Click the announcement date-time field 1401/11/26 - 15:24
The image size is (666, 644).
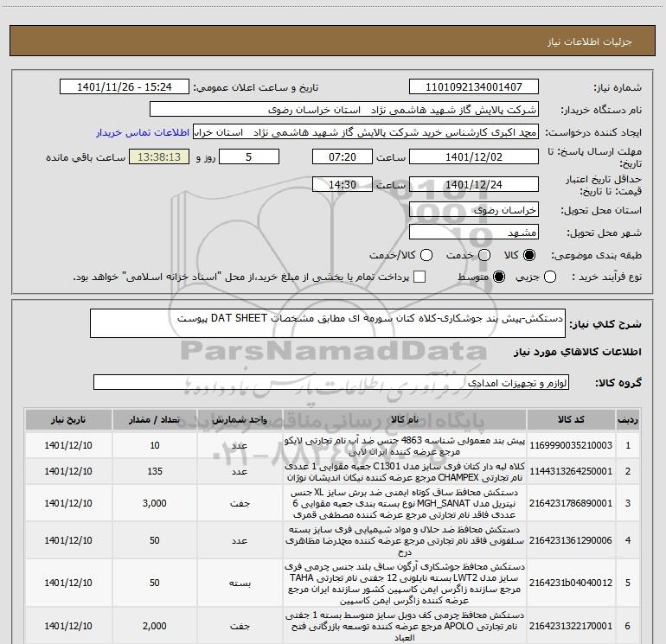pyautogui.click(x=126, y=88)
